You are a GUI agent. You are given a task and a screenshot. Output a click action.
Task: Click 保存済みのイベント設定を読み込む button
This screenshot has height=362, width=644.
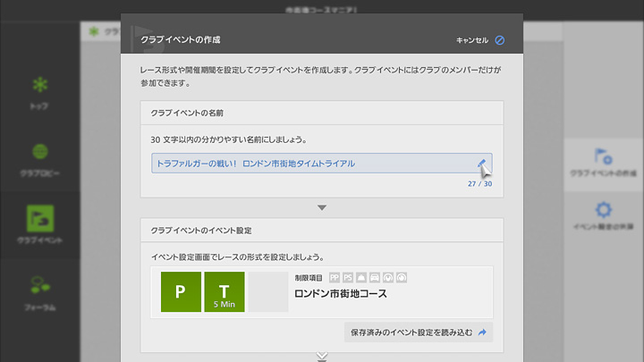pyautogui.click(x=418, y=333)
